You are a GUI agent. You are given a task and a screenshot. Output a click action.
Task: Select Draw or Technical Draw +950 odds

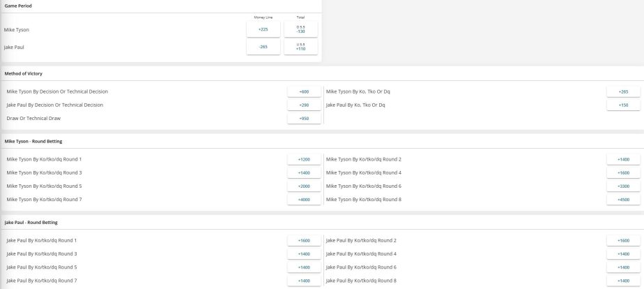point(304,119)
